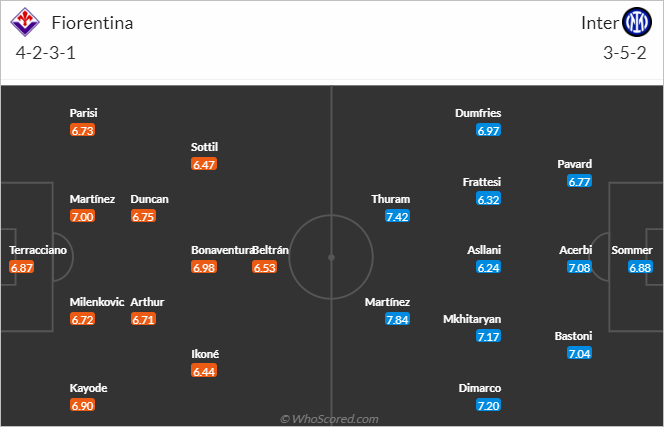Click Dimarco's 7.20 rating badge
Screen dimensions: 664x427
(488, 405)
